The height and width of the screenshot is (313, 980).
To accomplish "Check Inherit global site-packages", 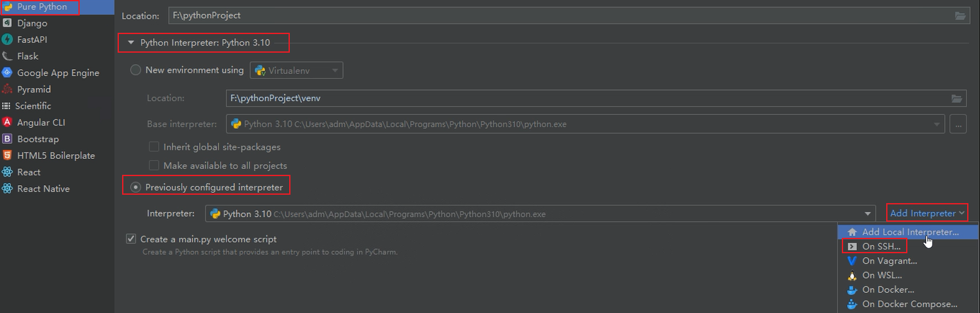I will click(154, 147).
